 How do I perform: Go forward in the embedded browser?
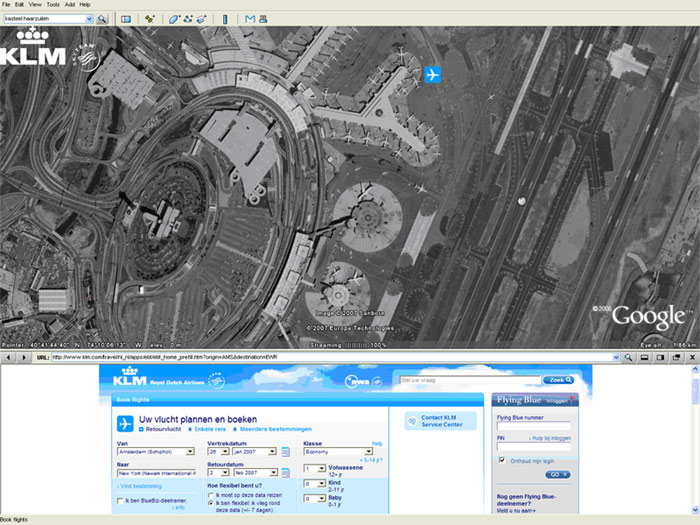pos(23,357)
